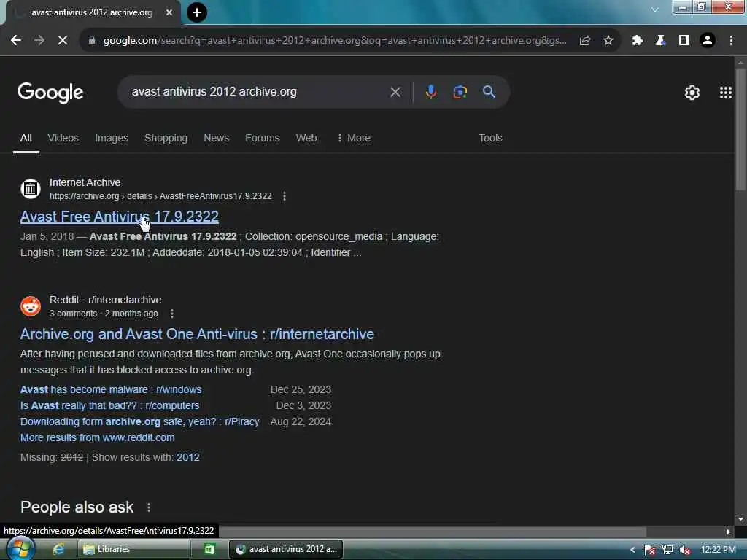Click Chrome avast antivirus taskbar button
Image resolution: width=747 pixels, height=560 pixels.
point(286,549)
